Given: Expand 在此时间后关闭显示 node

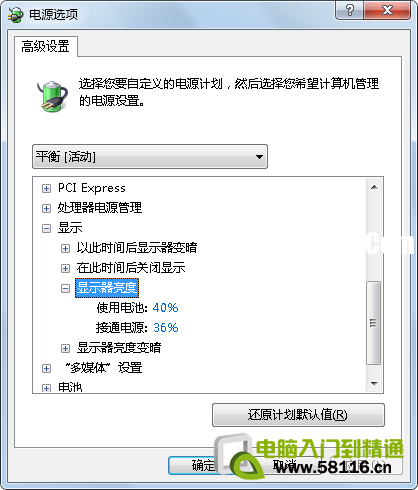Looking at the screenshot, I should [x=65, y=268].
